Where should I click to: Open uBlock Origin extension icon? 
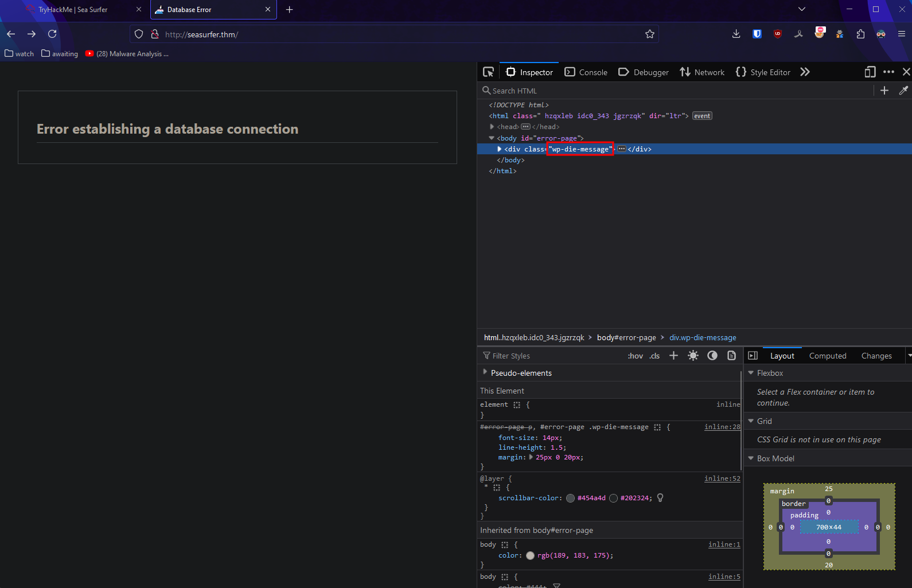(778, 34)
